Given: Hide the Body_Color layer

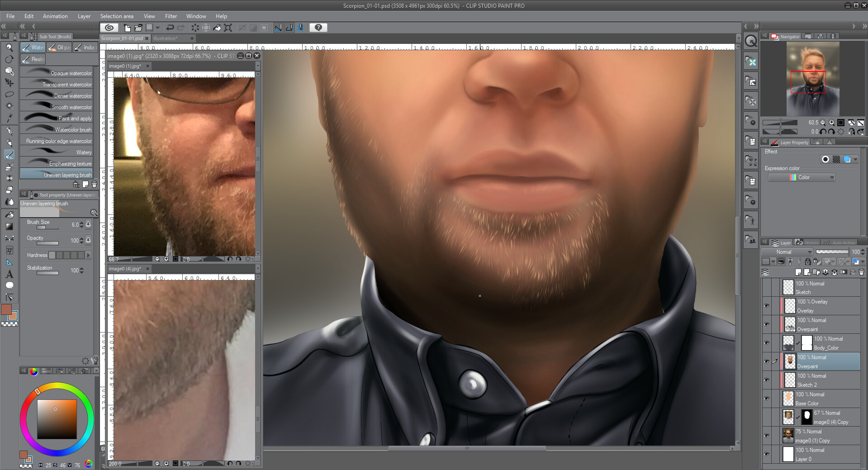Looking at the screenshot, I should click(x=766, y=343).
